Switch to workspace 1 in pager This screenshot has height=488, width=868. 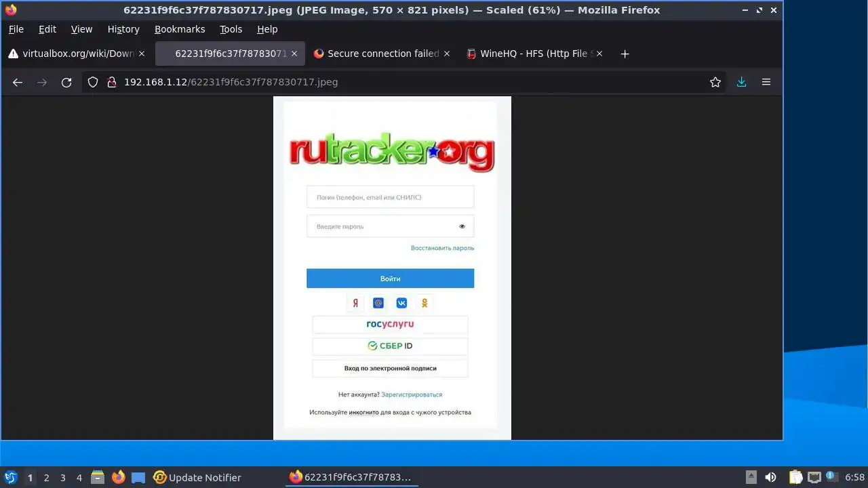[30, 477]
